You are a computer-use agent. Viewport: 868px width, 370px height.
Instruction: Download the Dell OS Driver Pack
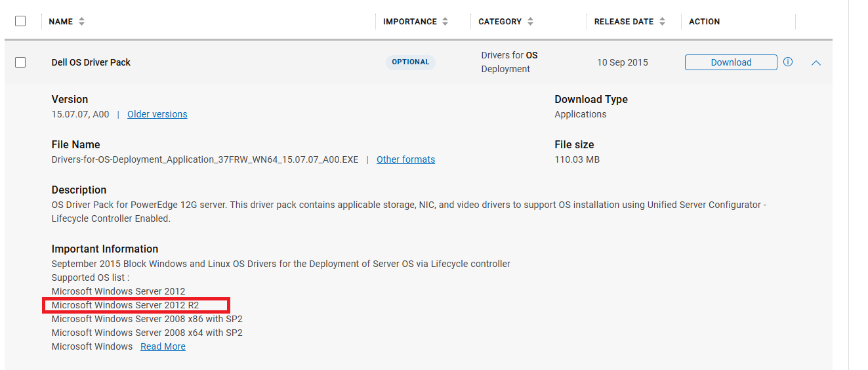tap(731, 62)
